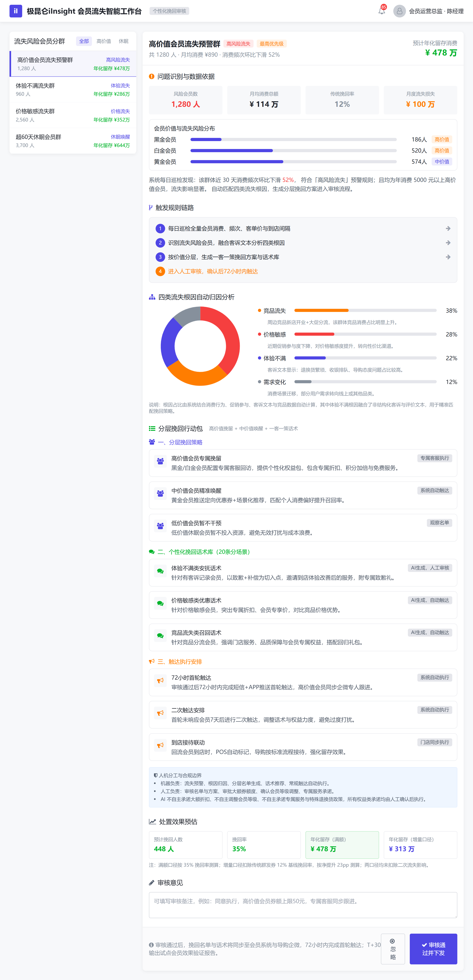Click the 审核通过并下发 button
This screenshot has width=473, height=980.
click(433, 949)
